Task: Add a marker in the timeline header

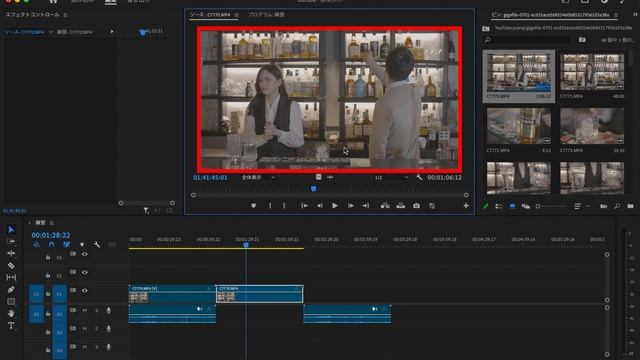Action: (82, 244)
